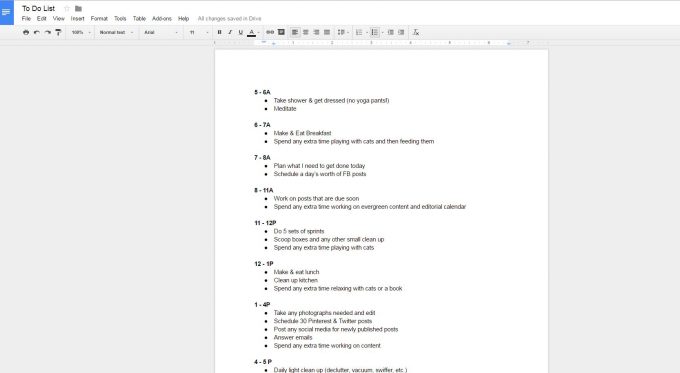Open the Insert menu
Screen dimensions: 680x373
click(78, 19)
